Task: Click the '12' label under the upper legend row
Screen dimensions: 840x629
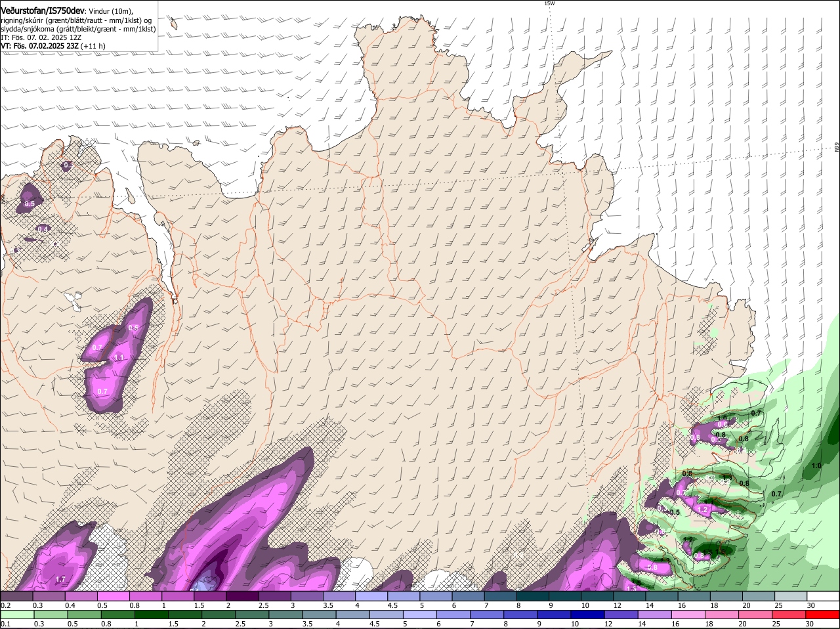Action: pos(617,605)
